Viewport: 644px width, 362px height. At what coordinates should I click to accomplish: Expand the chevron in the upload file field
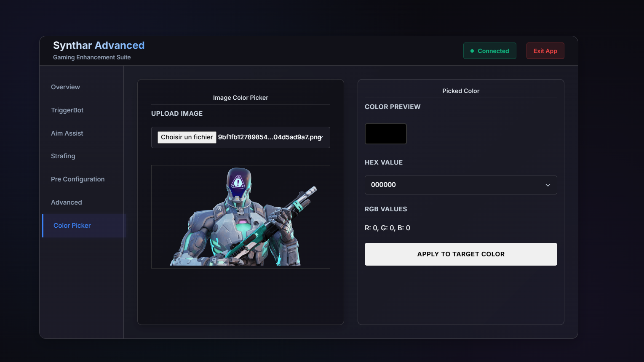coord(321,138)
